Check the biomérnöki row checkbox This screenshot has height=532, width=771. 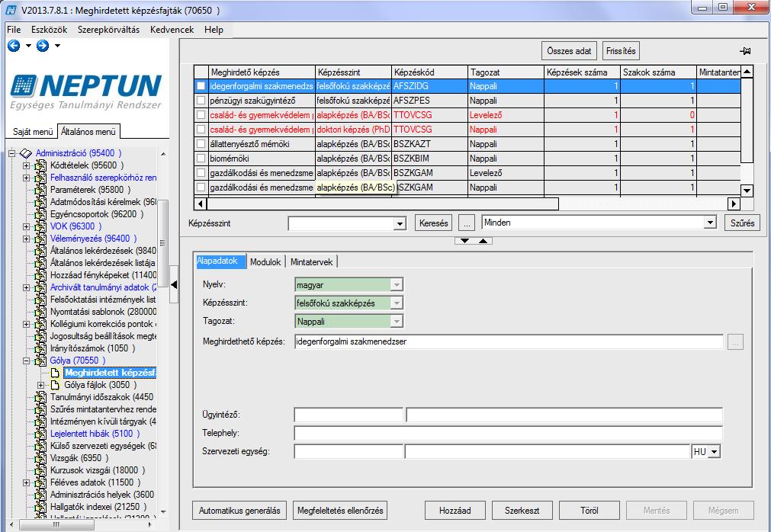click(201, 159)
